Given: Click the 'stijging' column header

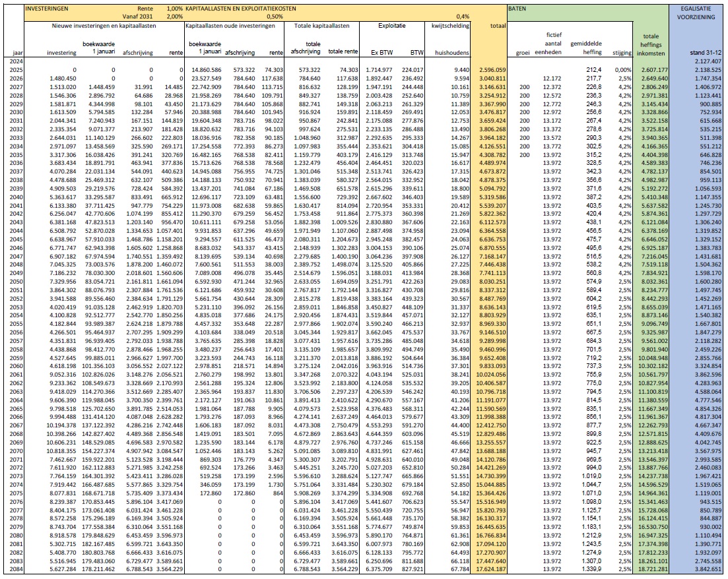Looking at the screenshot, I should [622, 53].
